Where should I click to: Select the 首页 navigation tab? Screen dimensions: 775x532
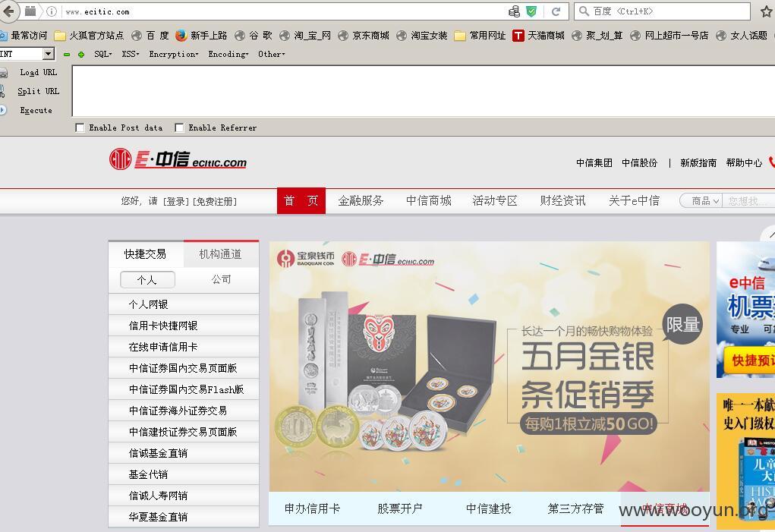coord(301,200)
